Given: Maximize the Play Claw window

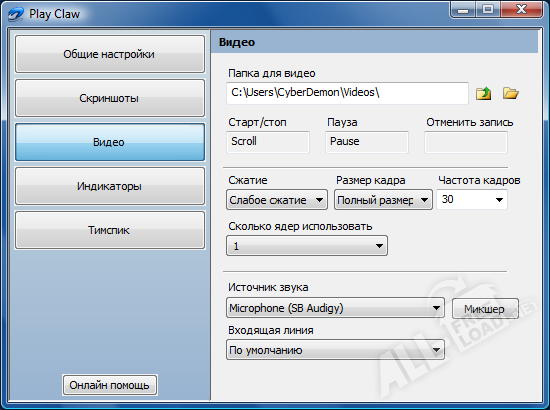Looking at the screenshot, I should pyautogui.click(x=488, y=9).
